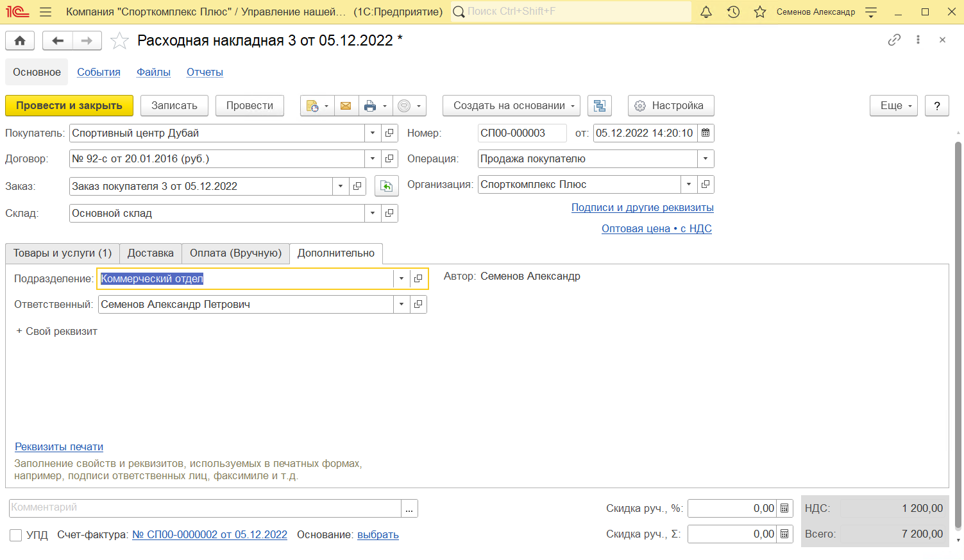Screen dimensions: 964x560
Task: Open the three-dot more options menu
Action: point(918,40)
